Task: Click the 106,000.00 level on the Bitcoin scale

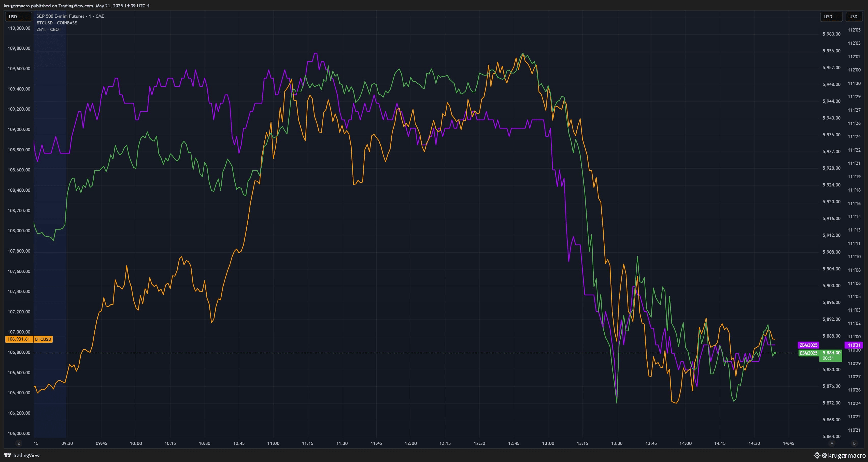Action: point(19,433)
